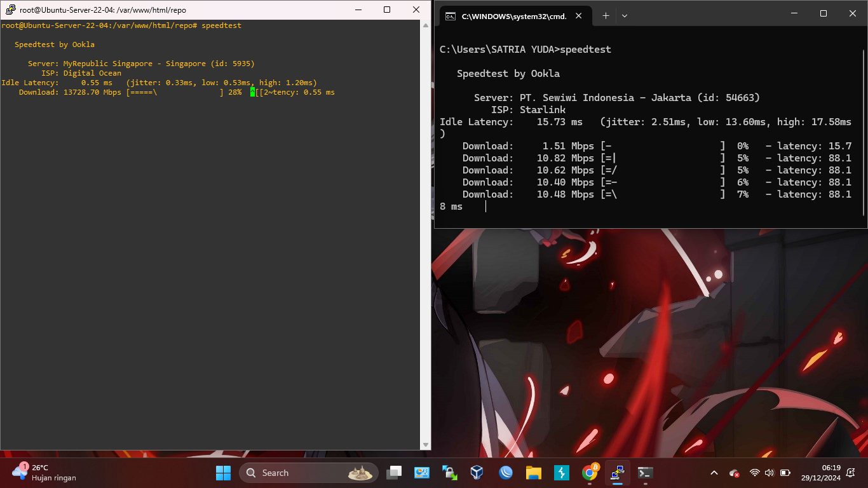Launch the network transfer taskbar app

pyautogui.click(x=450, y=473)
